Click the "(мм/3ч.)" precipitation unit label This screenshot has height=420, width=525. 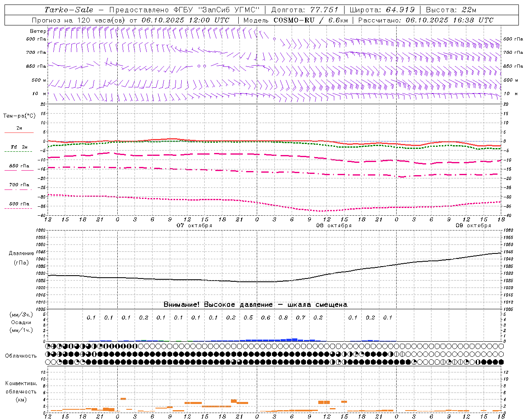(x=21, y=315)
